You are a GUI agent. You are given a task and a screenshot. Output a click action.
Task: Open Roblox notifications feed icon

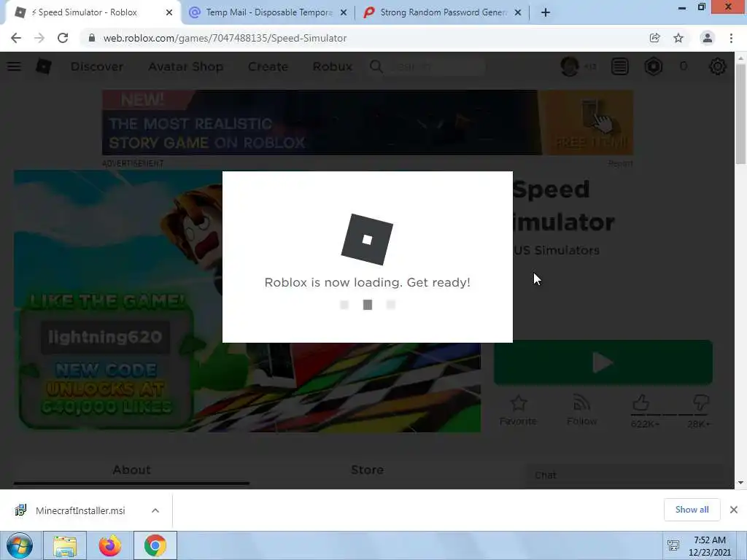tap(620, 66)
